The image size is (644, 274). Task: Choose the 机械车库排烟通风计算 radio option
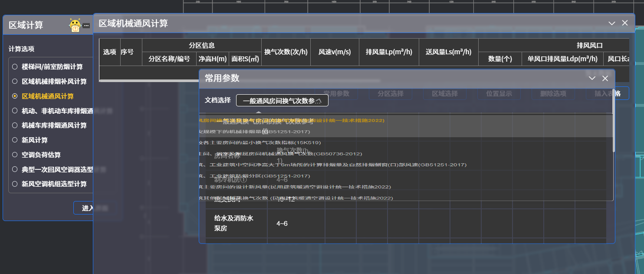(15, 125)
